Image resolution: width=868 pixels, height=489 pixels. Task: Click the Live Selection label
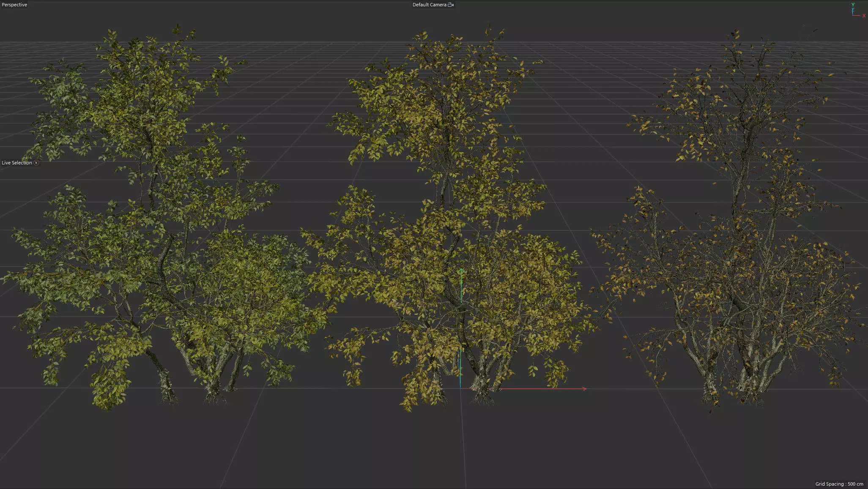(17, 163)
